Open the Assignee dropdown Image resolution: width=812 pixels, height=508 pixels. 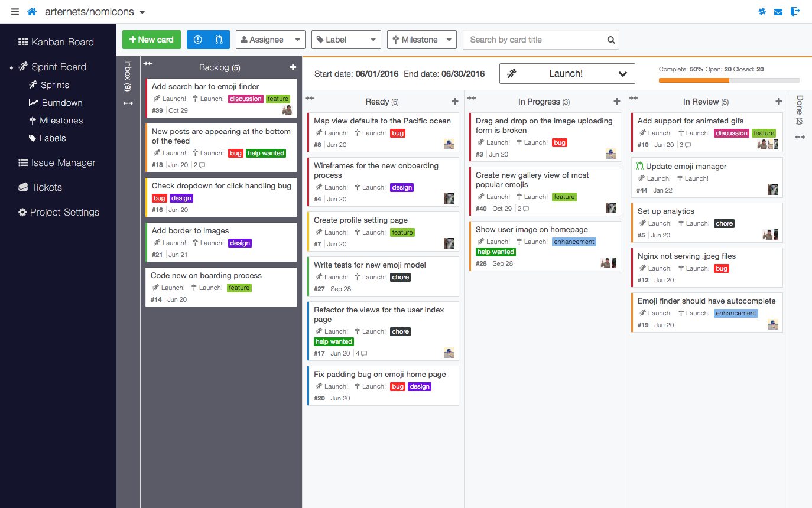pos(270,40)
